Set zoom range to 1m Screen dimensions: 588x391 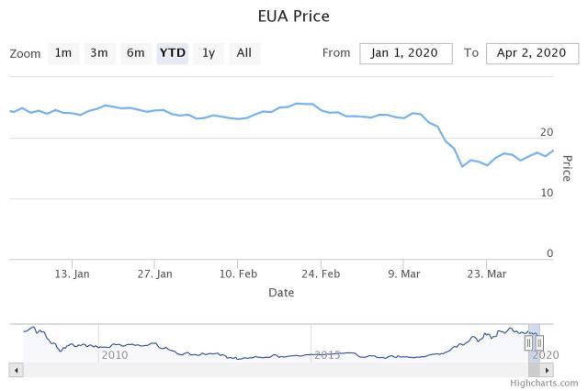62,53
